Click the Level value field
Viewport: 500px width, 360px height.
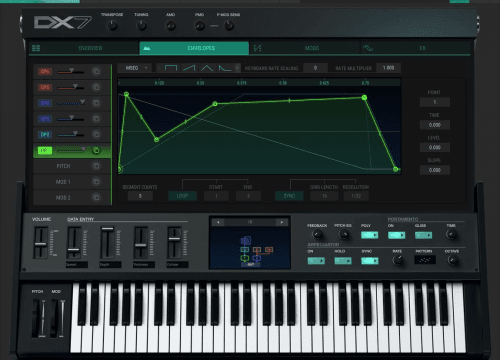pyautogui.click(x=435, y=147)
